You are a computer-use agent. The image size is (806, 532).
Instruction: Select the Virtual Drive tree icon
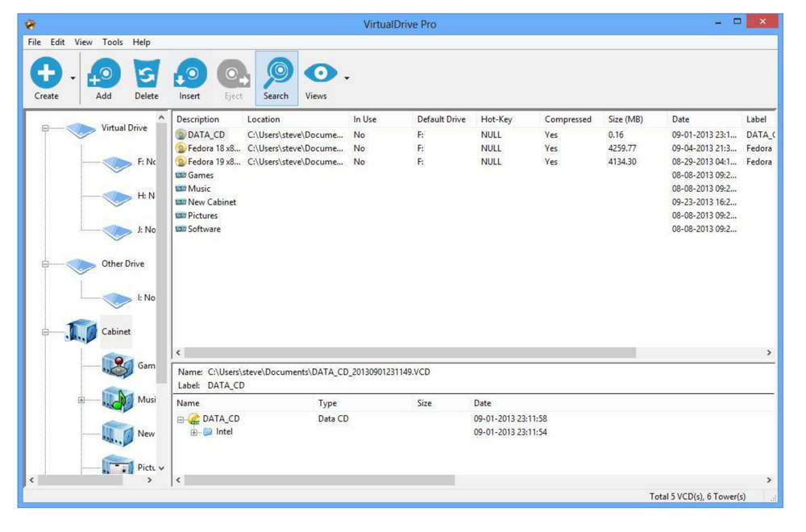(x=81, y=130)
